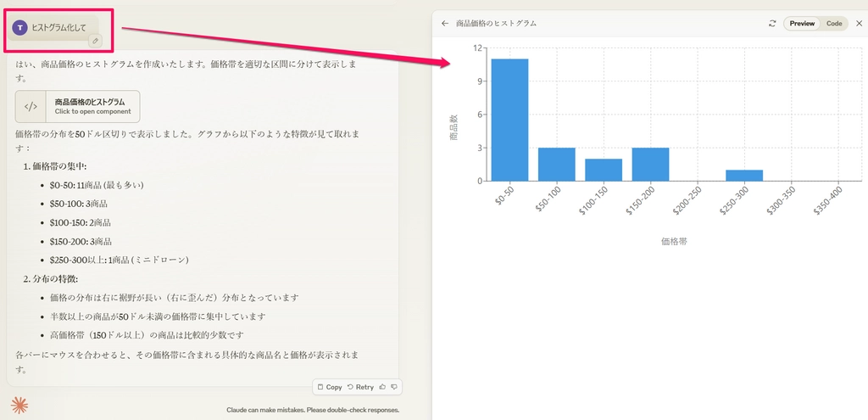868x420 pixels.
Task: Click the $0-50 histogram bar
Action: point(509,120)
